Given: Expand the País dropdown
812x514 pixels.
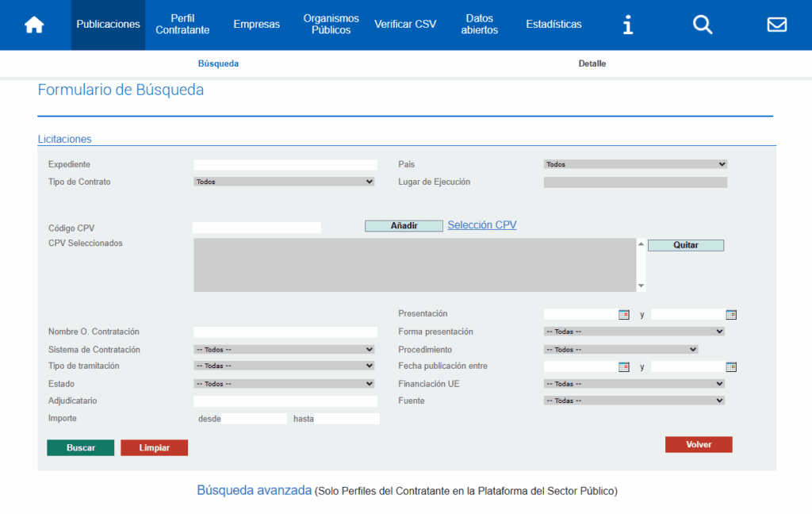Looking at the screenshot, I should (635, 164).
